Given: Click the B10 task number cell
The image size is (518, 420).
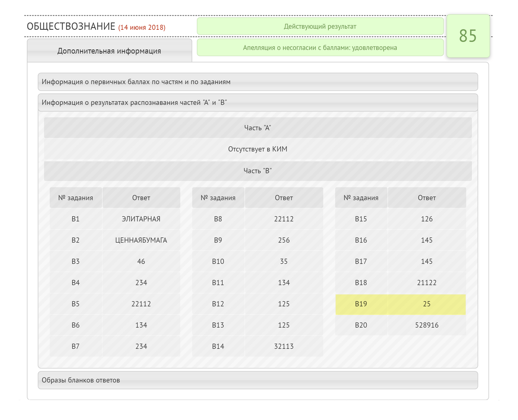Looking at the screenshot, I should [x=218, y=262].
